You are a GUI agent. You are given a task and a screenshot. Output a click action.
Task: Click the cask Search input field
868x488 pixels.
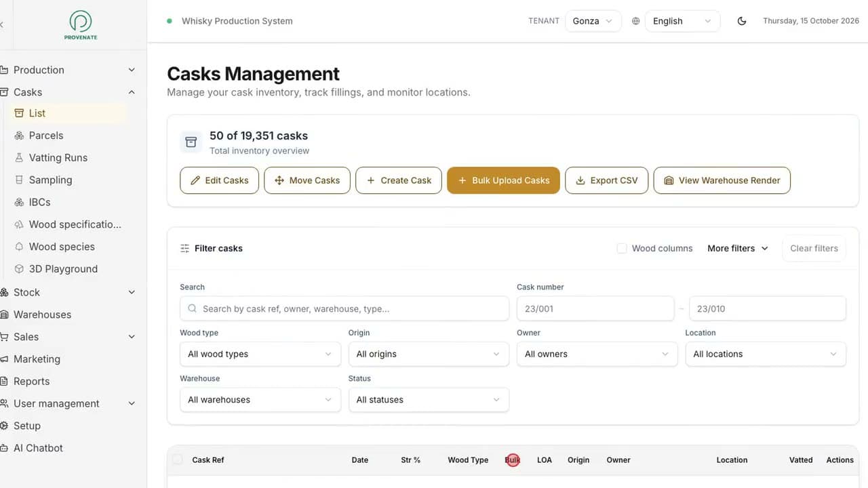[x=344, y=308]
